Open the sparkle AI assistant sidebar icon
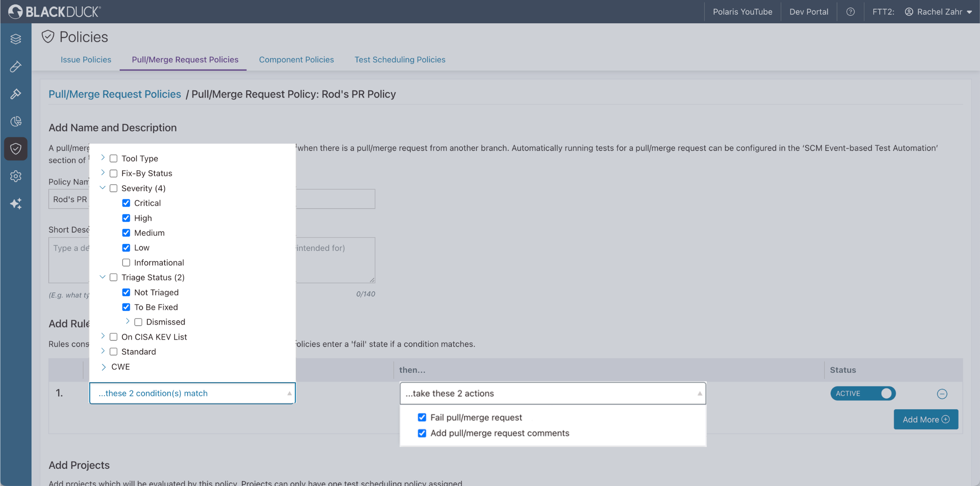This screenshot has height=486, width=980. pyautogui.click(x=16, y=203)
